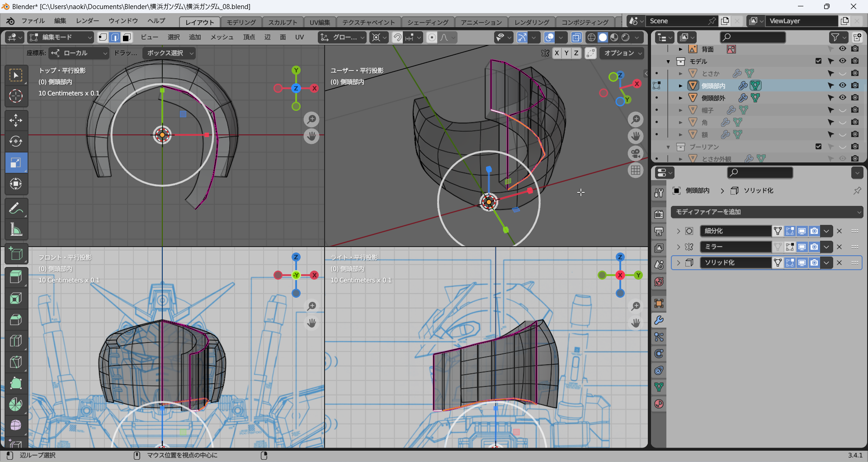
Task: Open the Material properties tab icon
Action: (659, 404)
